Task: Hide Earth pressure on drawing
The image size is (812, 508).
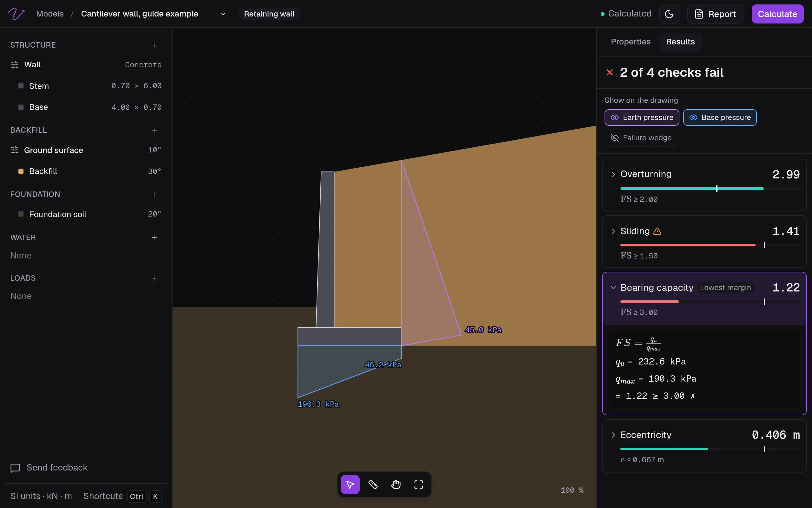Action: (x=642, y=117)
